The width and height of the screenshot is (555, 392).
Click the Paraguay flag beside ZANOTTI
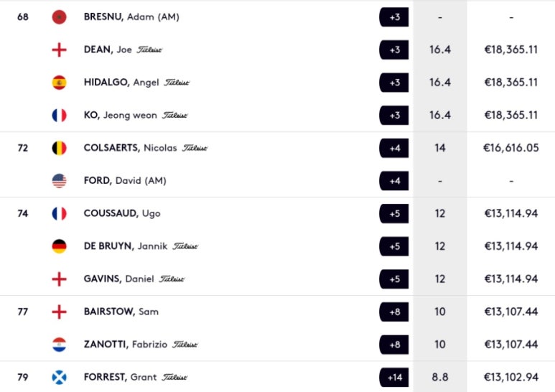point(59,345)
